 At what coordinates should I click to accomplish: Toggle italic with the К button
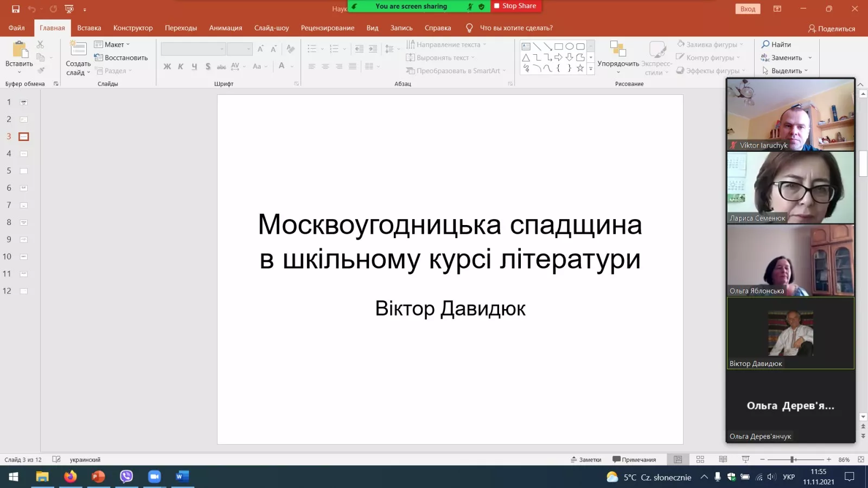coord(181,66)
